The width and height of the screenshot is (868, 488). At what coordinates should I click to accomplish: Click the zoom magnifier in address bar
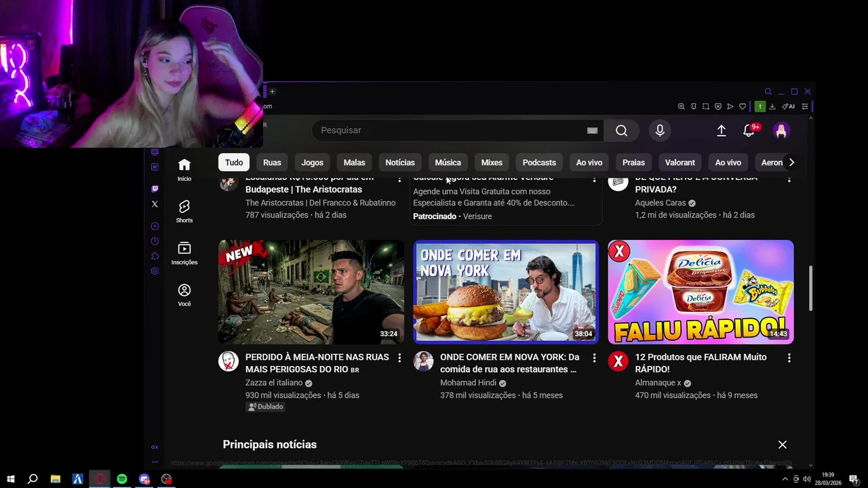(682, 106)
